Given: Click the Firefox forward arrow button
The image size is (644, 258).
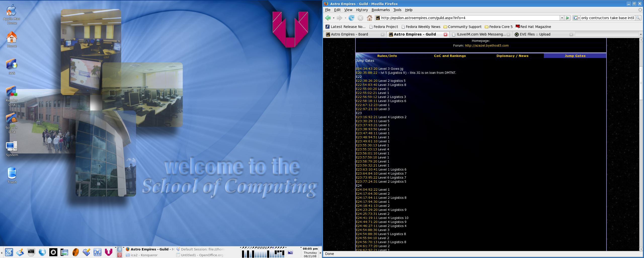Looking at the screenshot, I should click(x=339, y=18).
